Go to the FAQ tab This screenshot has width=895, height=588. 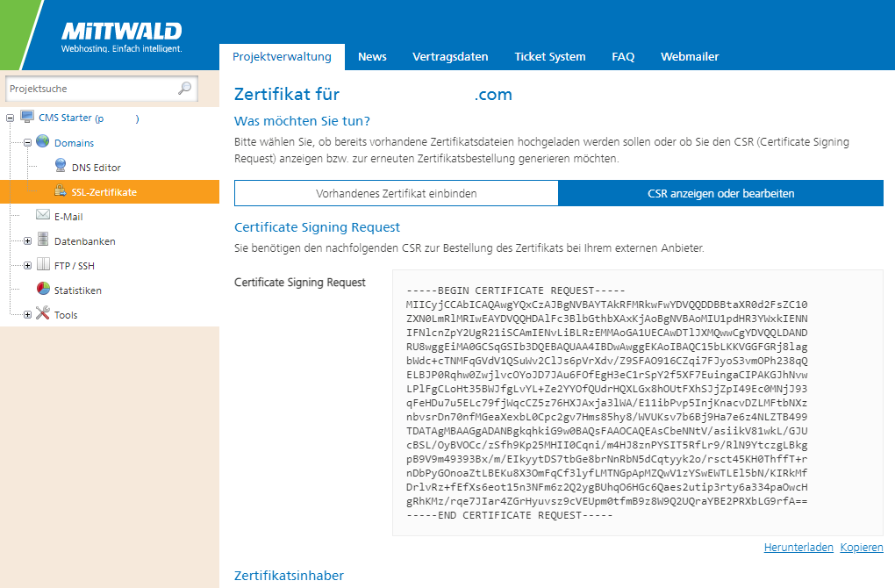click(623, 56)
